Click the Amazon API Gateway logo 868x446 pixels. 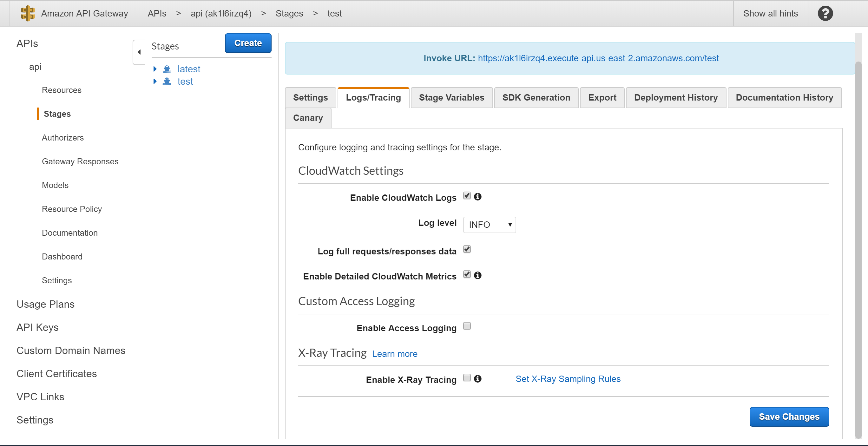(27, 13)
